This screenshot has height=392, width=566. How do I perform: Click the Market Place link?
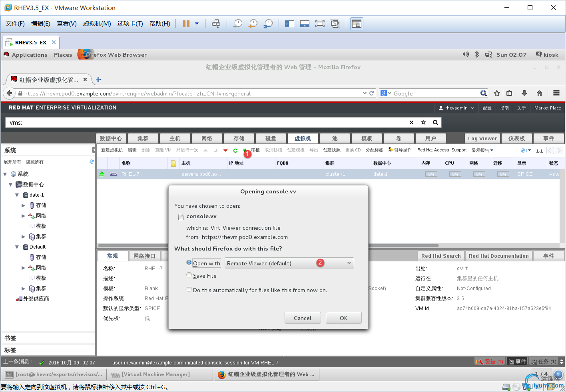[548, 108]
